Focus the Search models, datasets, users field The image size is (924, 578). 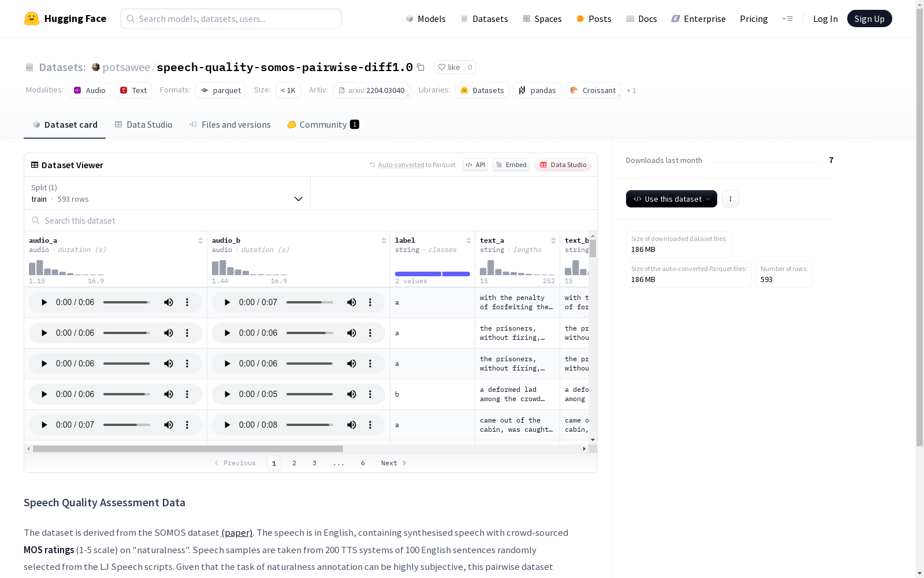231,18
